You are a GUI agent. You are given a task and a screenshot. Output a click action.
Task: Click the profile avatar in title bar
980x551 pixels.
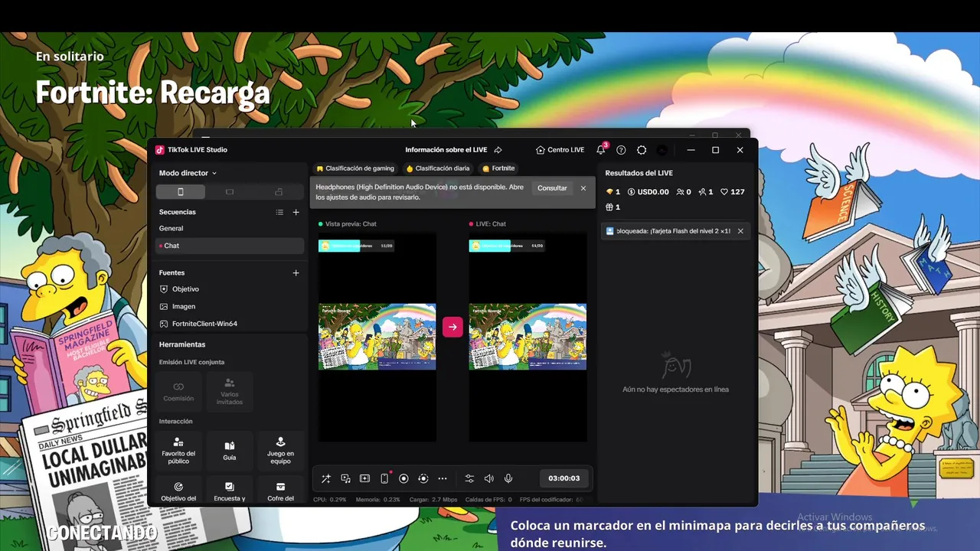662,150
